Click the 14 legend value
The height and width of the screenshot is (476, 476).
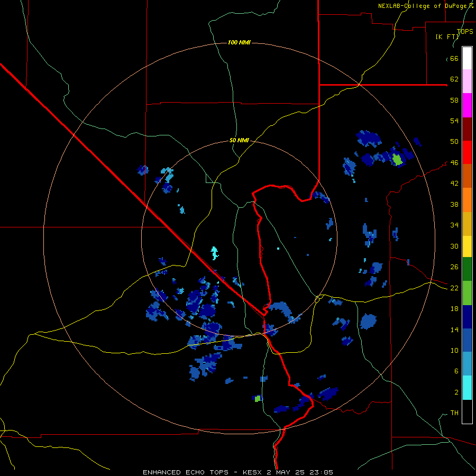454,329
